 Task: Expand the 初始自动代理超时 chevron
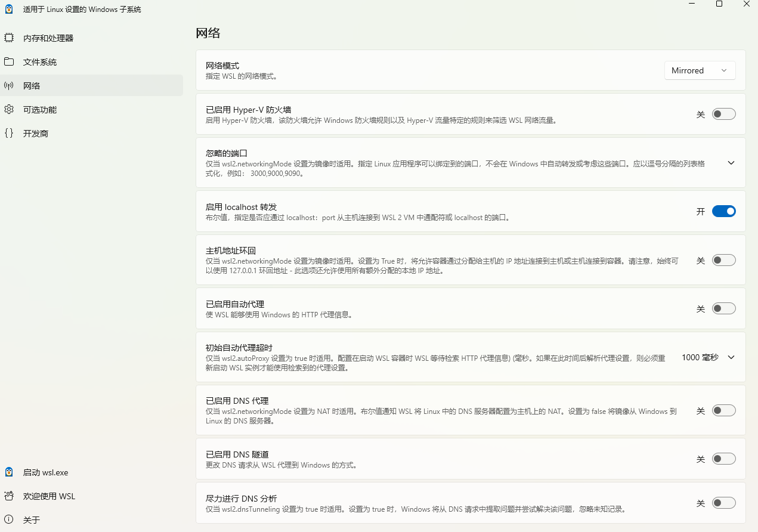coord(731,357)
